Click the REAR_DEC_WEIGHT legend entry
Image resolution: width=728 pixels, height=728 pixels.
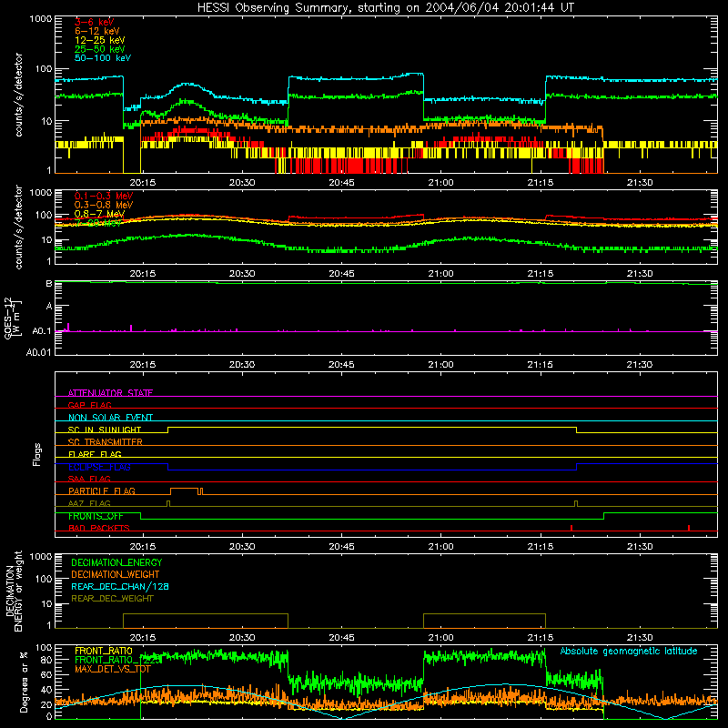[112, 599]
